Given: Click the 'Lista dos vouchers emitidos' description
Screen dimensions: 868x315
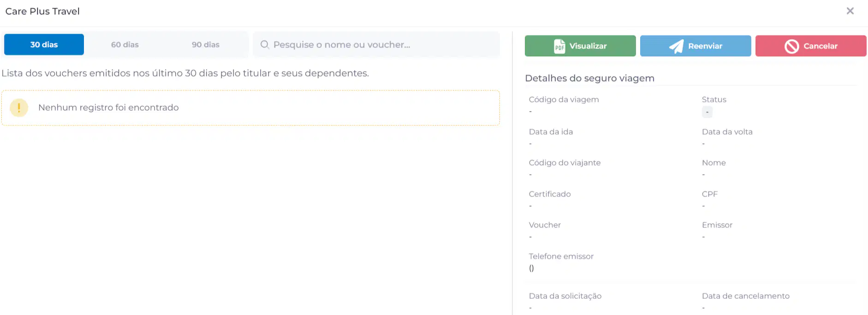Looking at the screenshot, I should (185, 73).
